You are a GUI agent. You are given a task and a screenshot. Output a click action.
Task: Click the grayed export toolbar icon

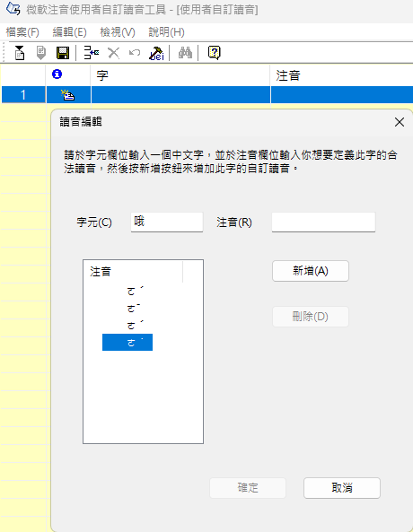point(40,53)
